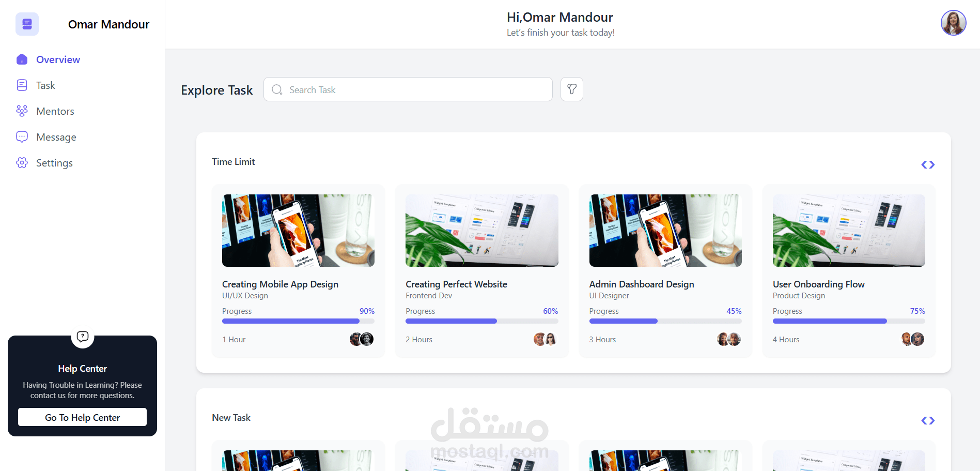Open the Mentors menu item
The width and height of the screenshot is (980, 471).
(55, 111)
